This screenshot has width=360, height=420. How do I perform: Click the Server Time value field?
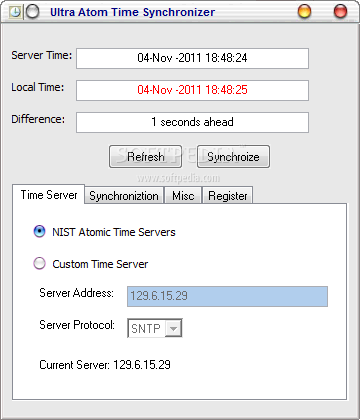point(192,58)
